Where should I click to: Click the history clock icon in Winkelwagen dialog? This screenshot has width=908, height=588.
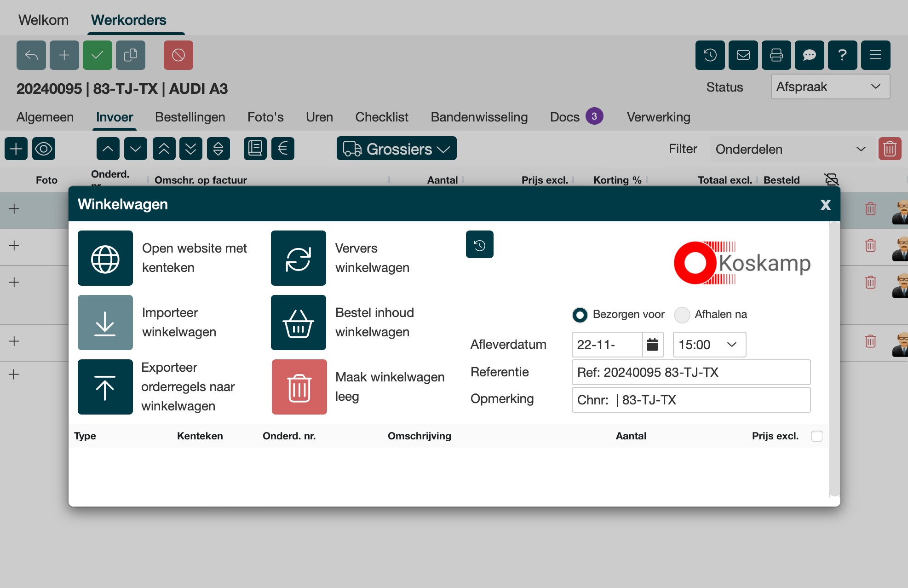click(479, 245)
